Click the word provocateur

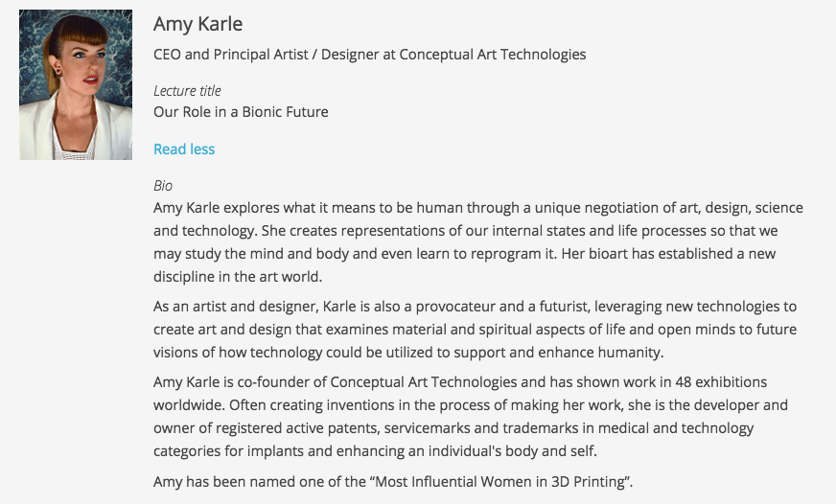(x=455, y=307)
